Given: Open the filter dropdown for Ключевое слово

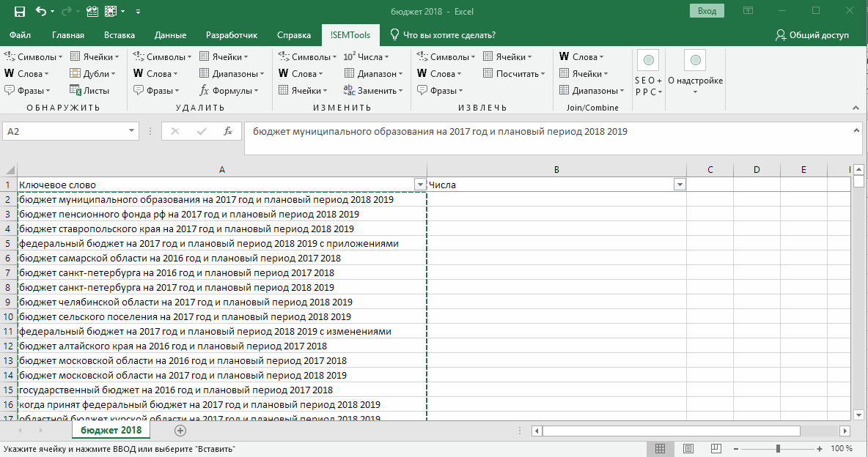Looking at the screenshot, I should click(419, 185).
